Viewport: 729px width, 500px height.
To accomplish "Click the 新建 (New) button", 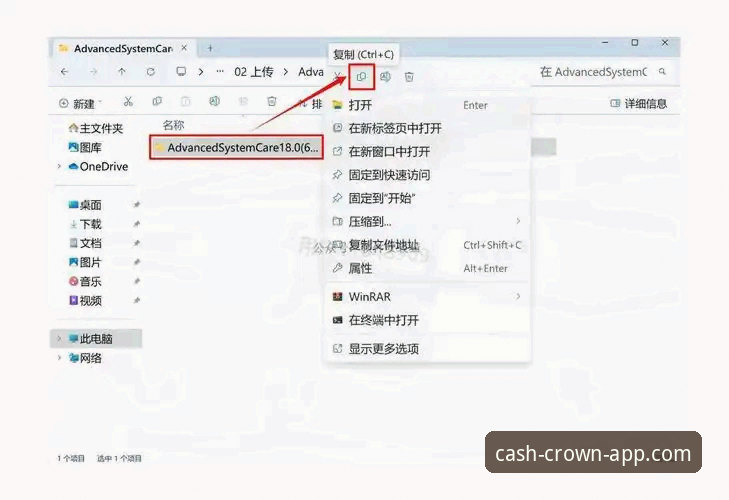I will click(x=80, y=103).
